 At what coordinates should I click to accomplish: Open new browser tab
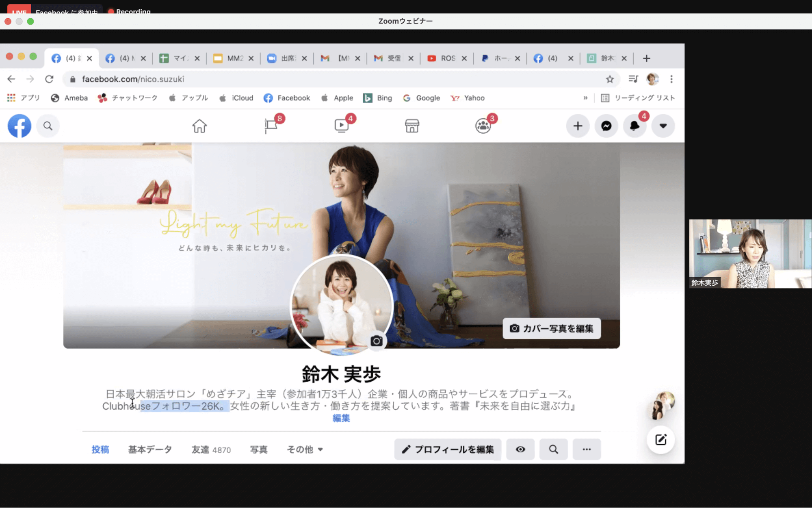(x=646, y=58)
